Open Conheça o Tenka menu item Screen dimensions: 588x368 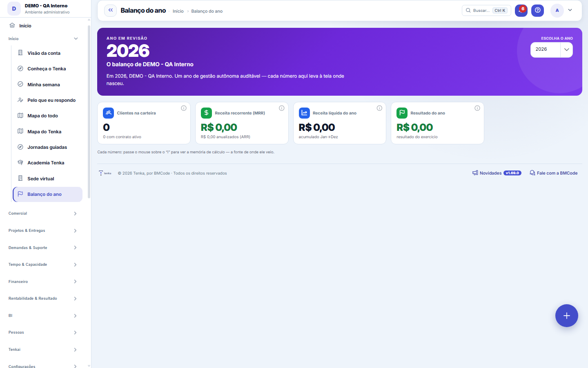[x=47, y=69]
